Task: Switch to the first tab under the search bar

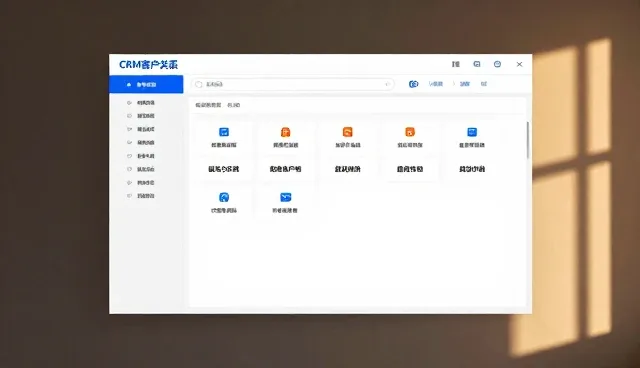Action: (x=208, y=105)
